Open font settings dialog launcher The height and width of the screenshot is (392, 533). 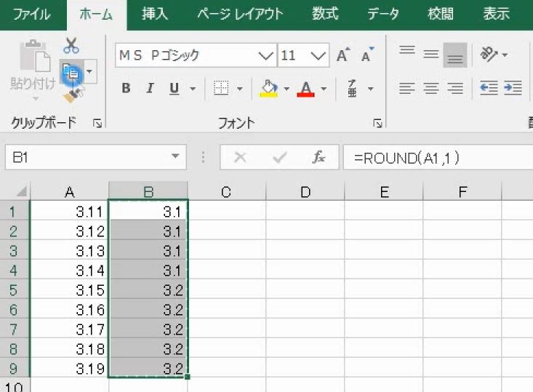click(377, 123)
